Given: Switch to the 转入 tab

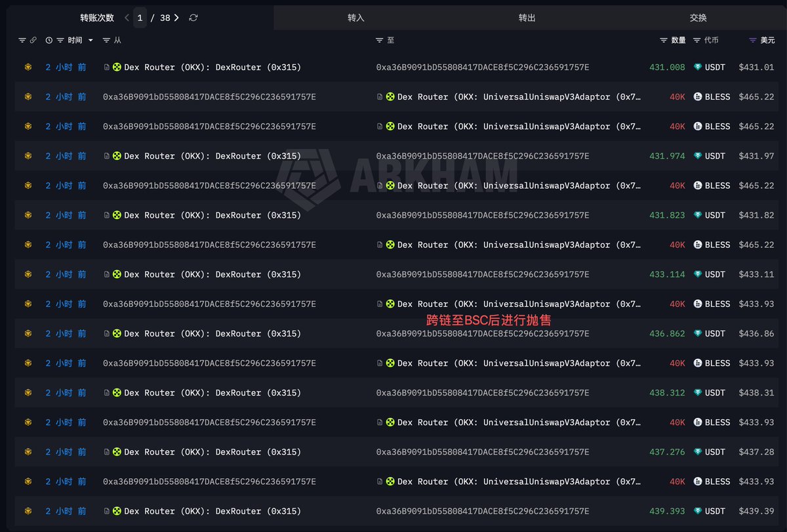Looking at the screenshot, I should coord(356,18).
